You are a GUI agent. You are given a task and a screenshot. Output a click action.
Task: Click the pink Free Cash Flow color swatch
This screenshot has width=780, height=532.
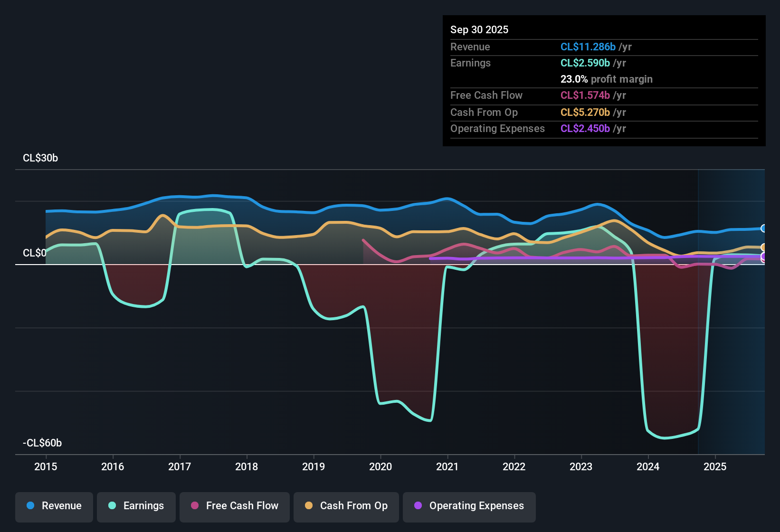[x=195, y=506]
